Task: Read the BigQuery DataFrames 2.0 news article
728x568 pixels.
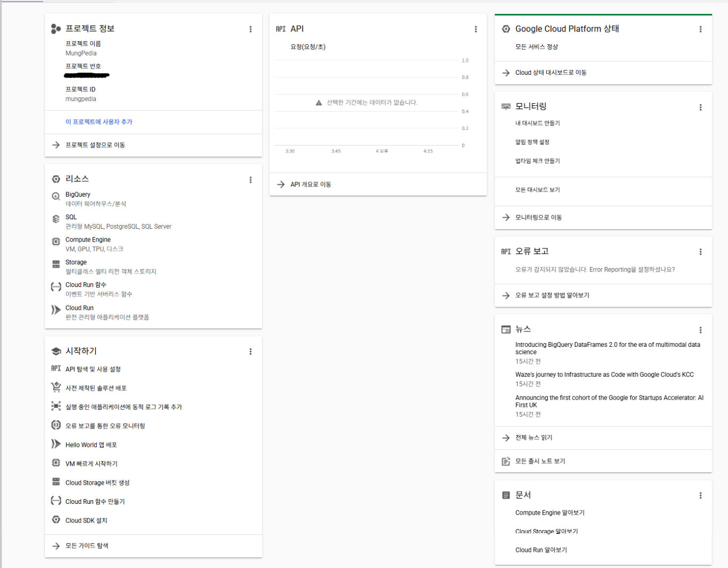Action: pos(608,348)
